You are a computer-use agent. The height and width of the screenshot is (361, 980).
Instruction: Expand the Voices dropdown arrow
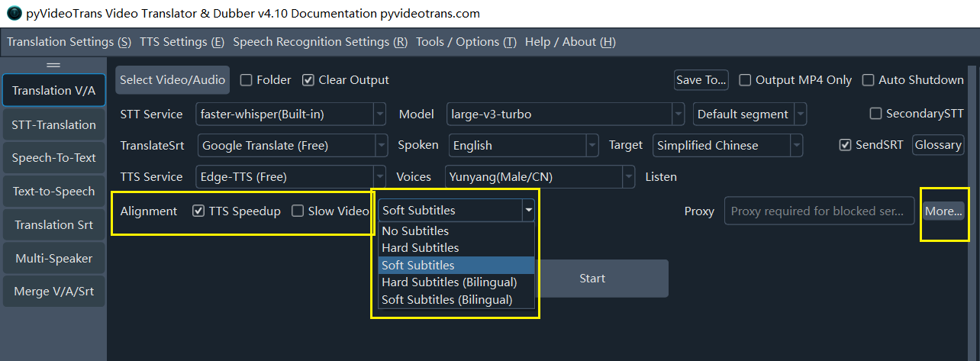[x=628, y=177]
